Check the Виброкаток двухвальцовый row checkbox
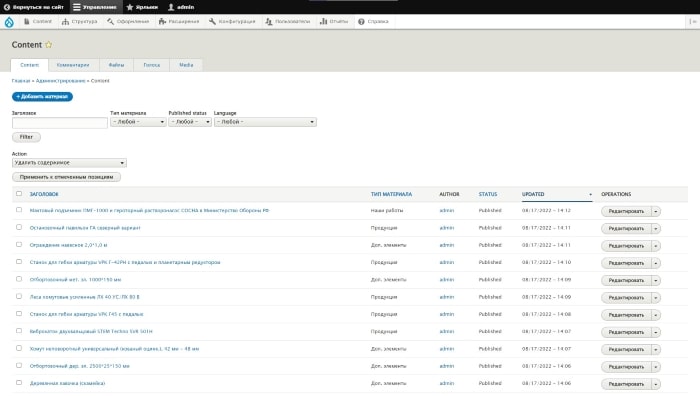 19,331
